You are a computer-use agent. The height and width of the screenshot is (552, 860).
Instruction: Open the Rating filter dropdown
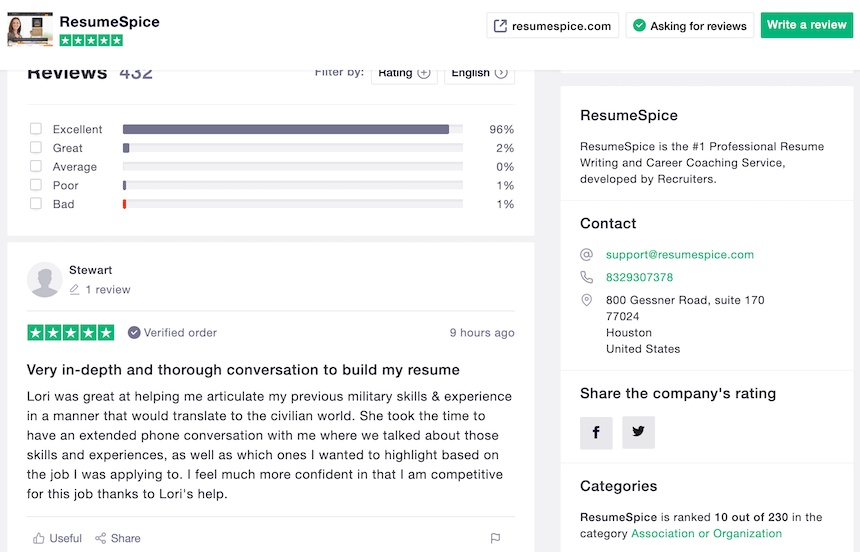(x=404, y=72)
